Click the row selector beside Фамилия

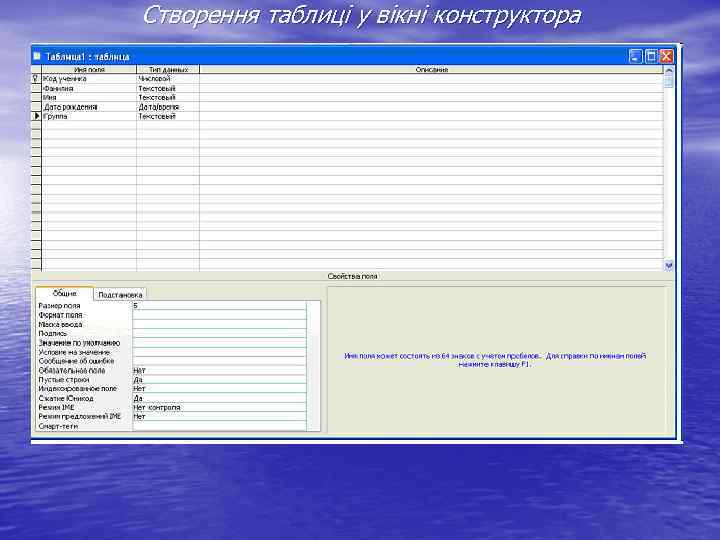tap(36, 88)
